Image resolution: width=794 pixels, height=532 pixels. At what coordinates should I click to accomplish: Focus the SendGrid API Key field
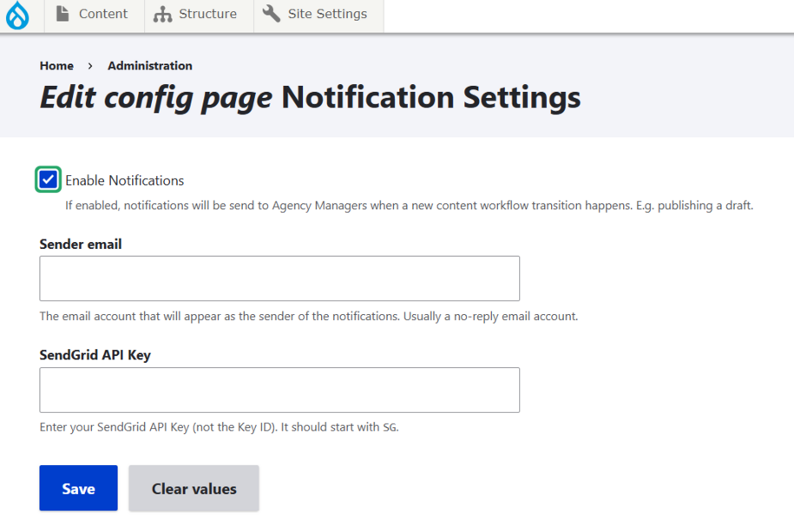[279, 390]
